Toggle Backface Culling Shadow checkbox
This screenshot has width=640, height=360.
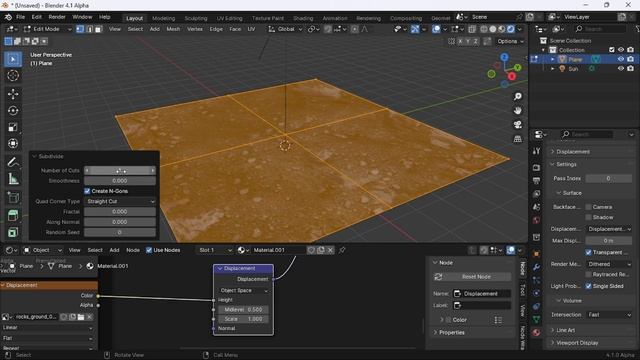[589, 217]
